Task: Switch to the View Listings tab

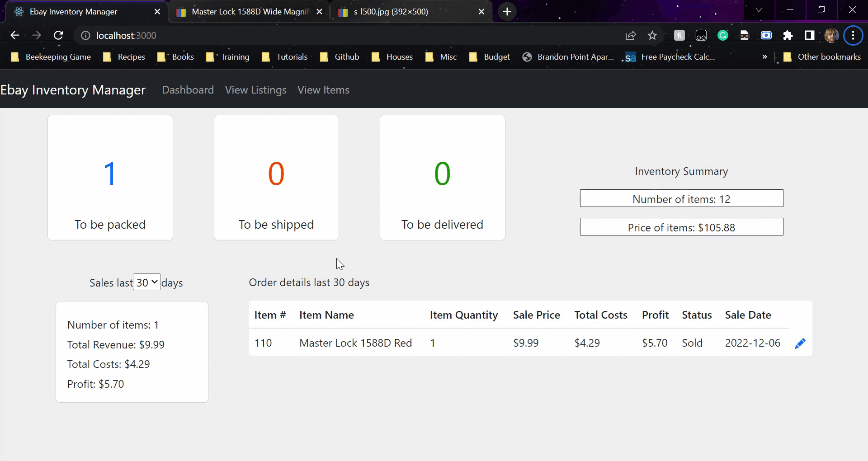Action: point(255,90)
